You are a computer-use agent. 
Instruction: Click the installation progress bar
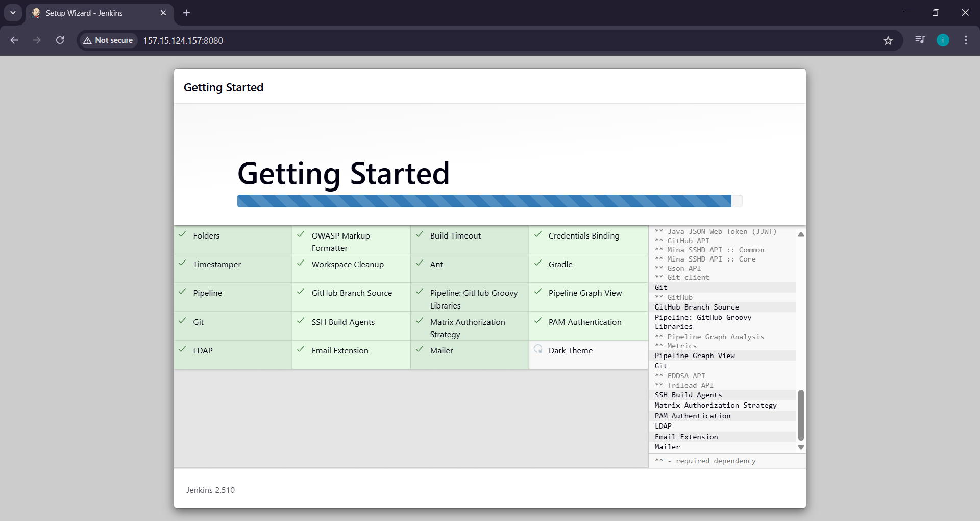click(x=489, y=201)
